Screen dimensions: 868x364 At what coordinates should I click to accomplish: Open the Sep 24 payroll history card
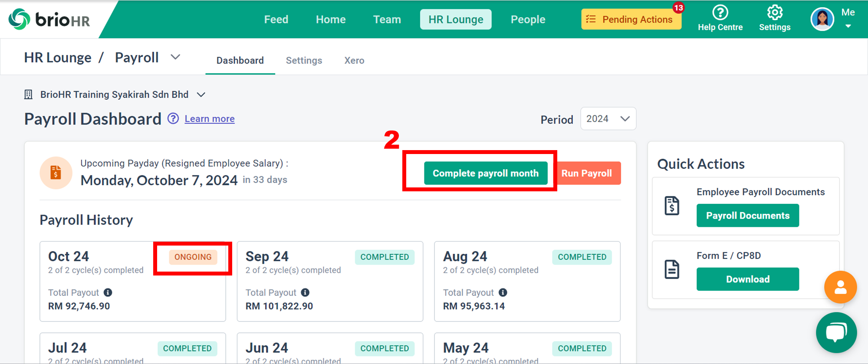pos(330,281)
